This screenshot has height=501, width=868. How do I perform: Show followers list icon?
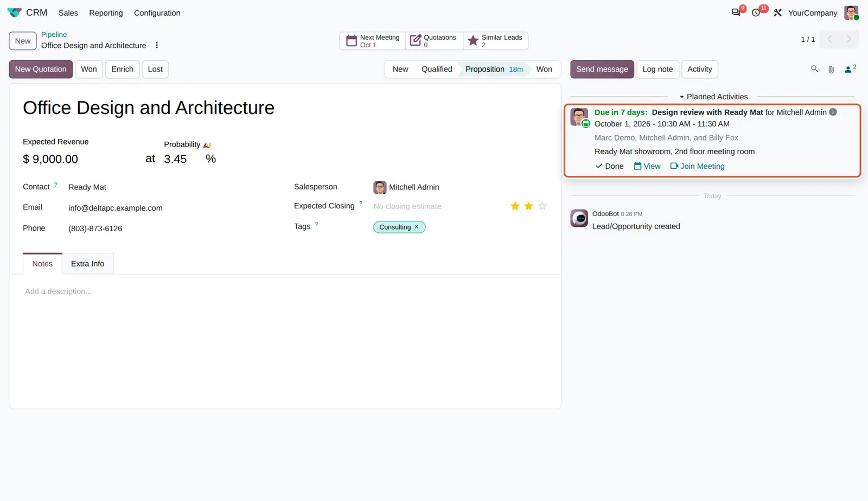(x=850, y=69)
